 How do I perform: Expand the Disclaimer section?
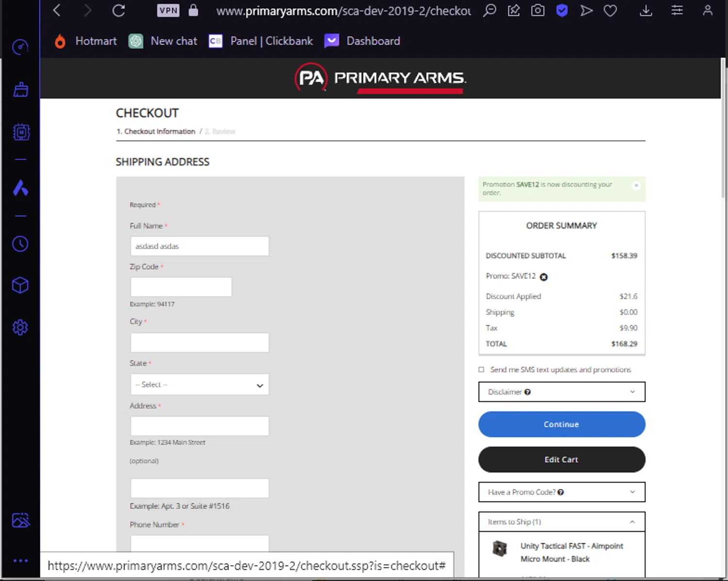[x=562, y=392]
